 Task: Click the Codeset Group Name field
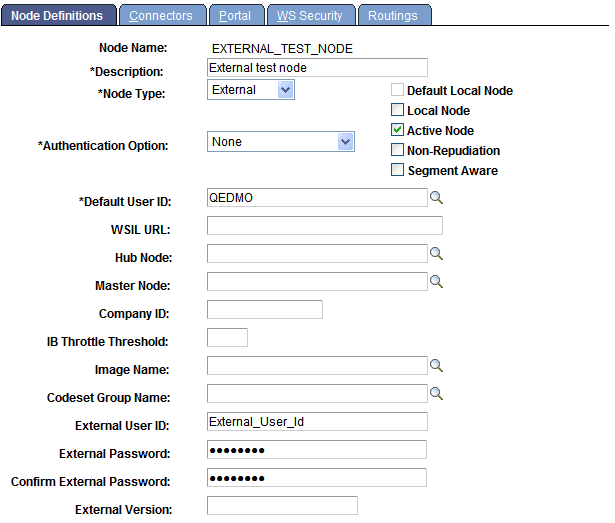click(317, 393)
